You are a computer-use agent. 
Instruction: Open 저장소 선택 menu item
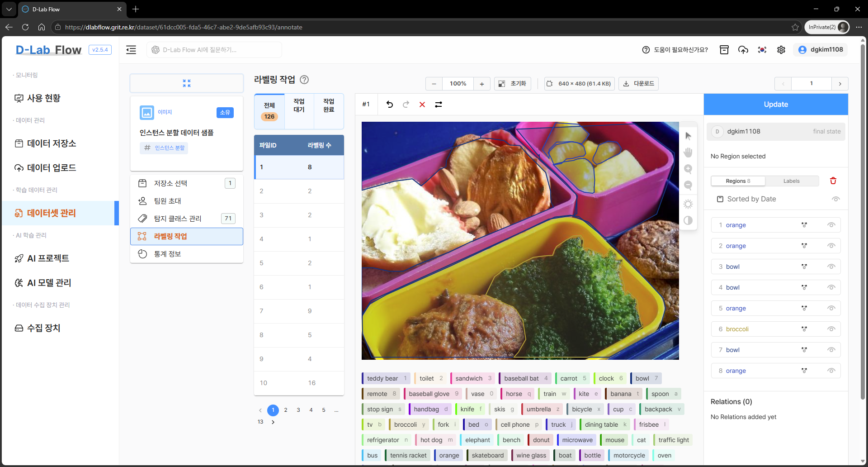(187, 183)
